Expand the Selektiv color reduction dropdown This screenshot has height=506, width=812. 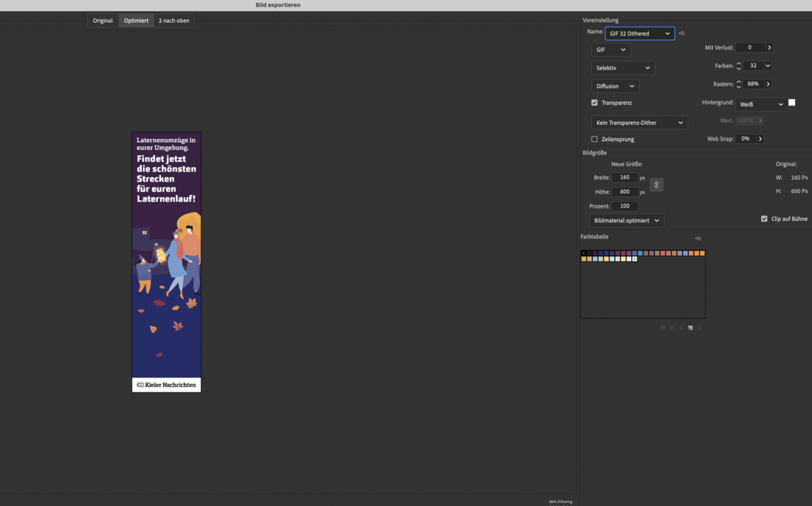(623, 68)
